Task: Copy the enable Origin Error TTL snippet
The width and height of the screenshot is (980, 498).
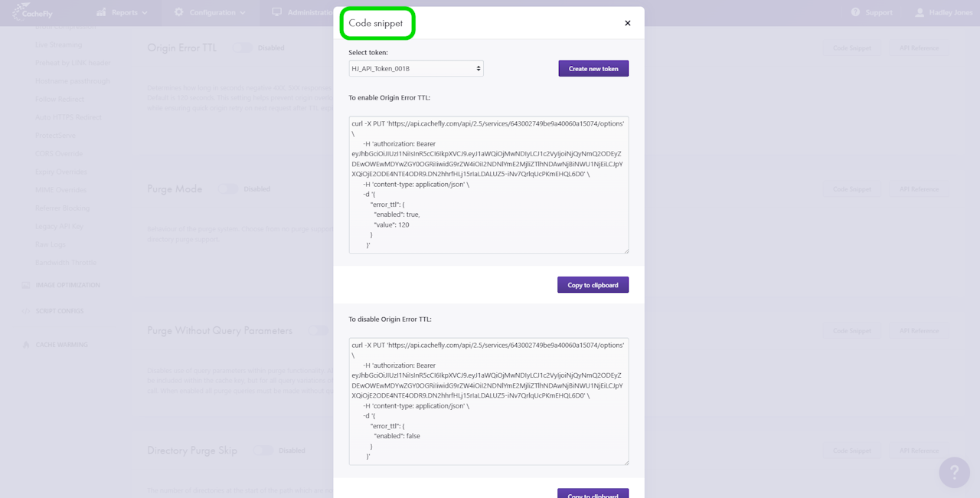Action: [593, 285]
